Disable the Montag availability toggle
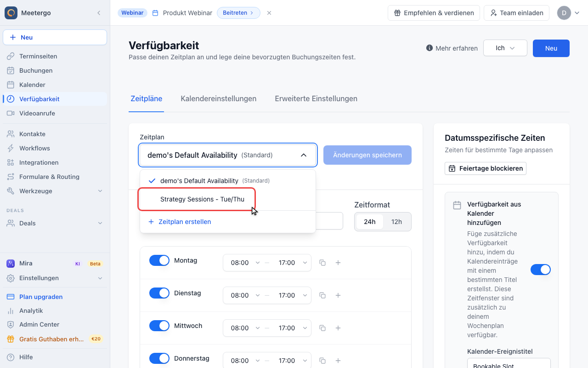The width and height of the screenshot is (588, 368). 159,260
